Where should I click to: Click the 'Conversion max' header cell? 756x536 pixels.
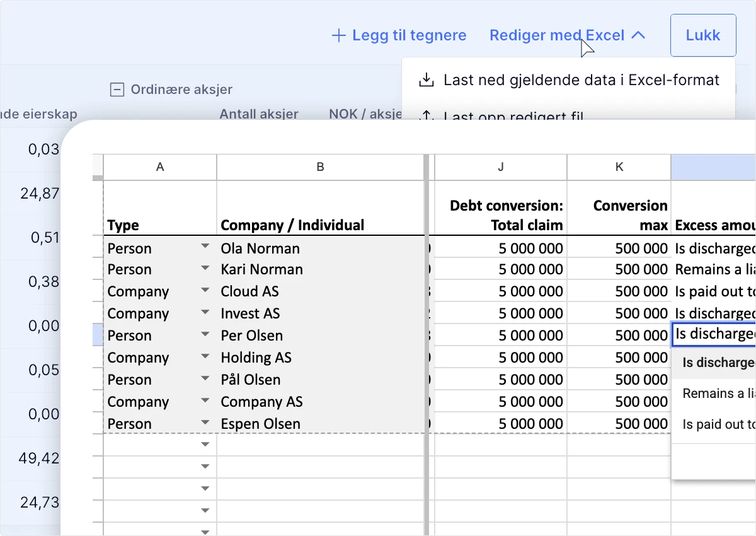(619, 208)
